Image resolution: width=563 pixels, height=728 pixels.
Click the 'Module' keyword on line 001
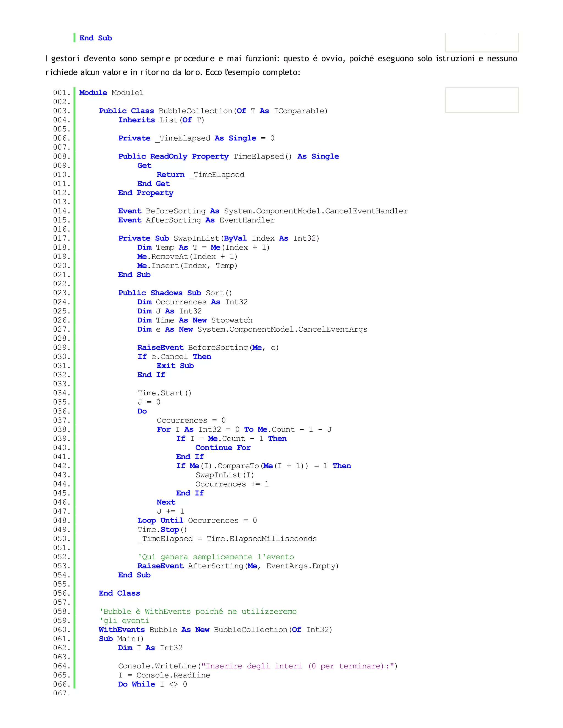point(93,93)
